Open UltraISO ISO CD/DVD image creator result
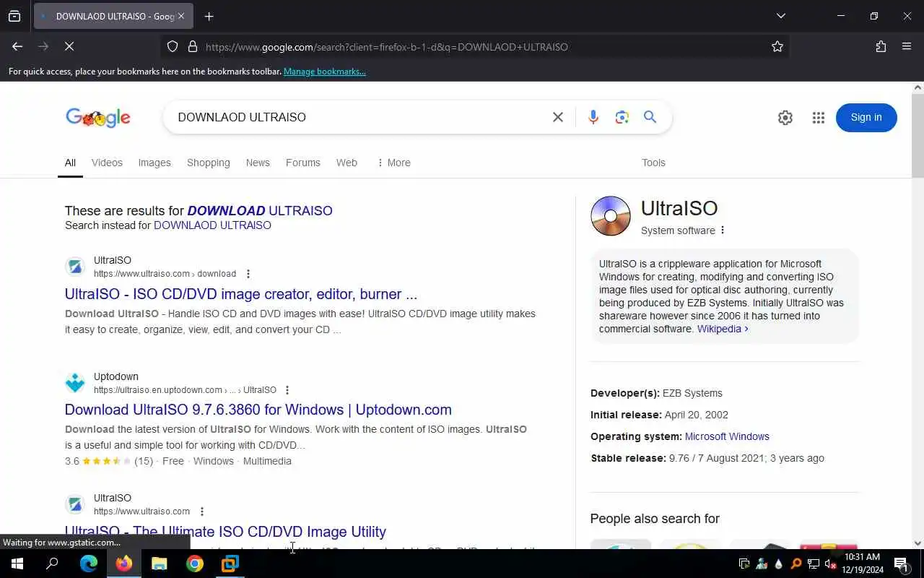Viewport: 924px width, 578px height. click(x=241, y=294)
